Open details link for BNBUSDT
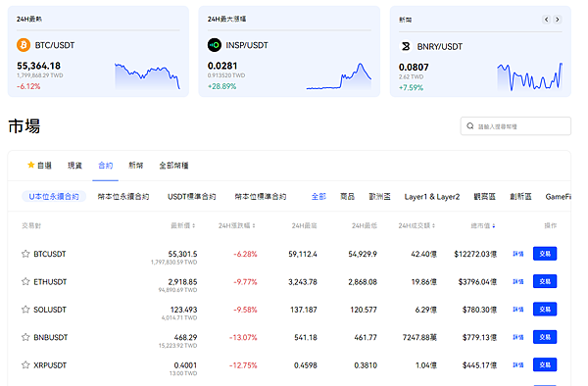Viewport: 588px width, 386px height. 518,337
